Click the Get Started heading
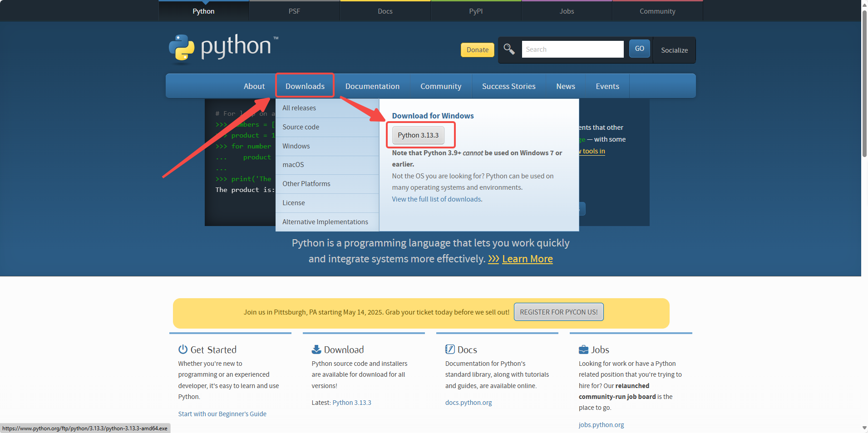Image resolution: width=868 pixels, height=433 pixels. click(x=213, y=349)
